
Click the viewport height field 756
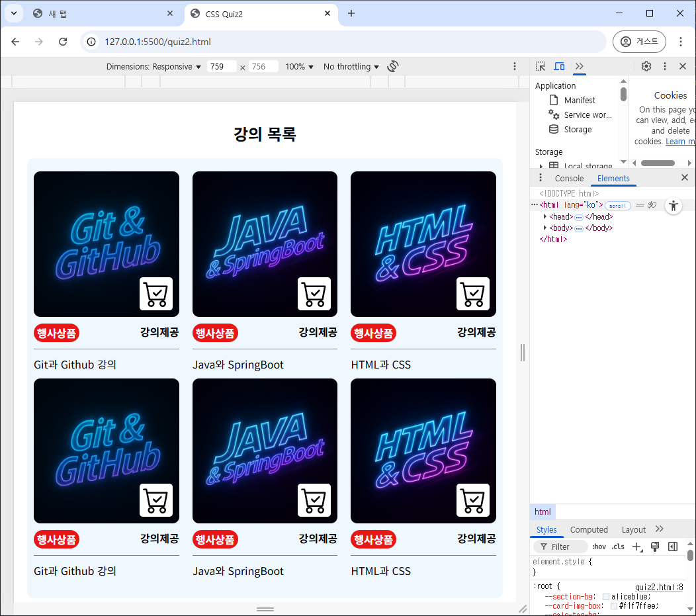pos(263,67)
